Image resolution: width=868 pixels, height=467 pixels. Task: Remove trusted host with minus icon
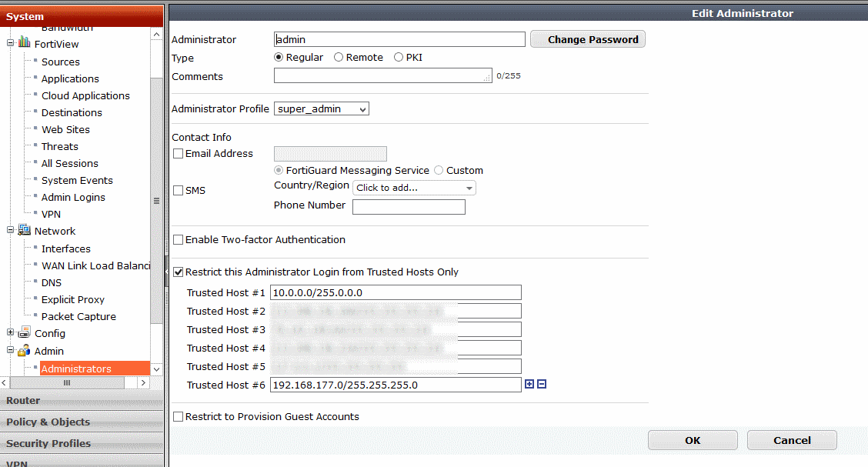click(542, 384)
